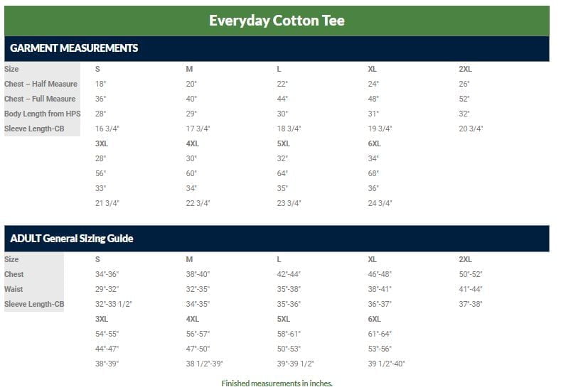
Task: Select the 32"-33 1/2" sleeve range
Action: click(x=113, y=304)
